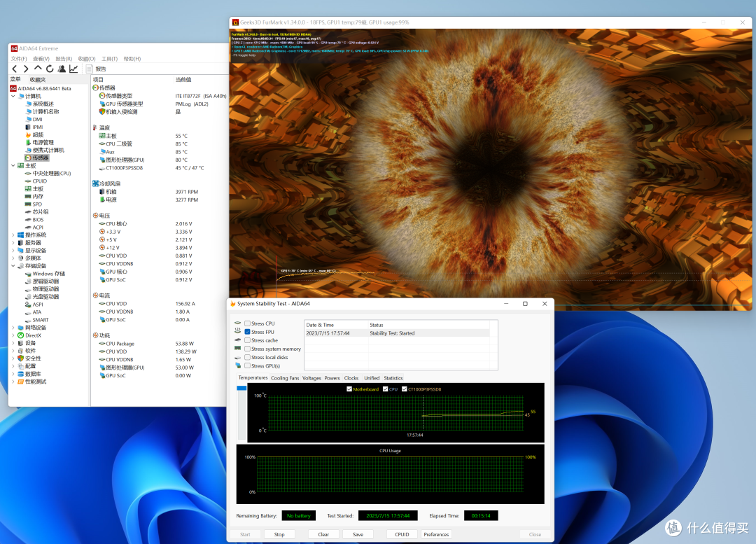Uncheck the Stress FPU checkbox
Image resolution: width=756 pixels, height=544 pixels.
pyautogui.click(x=247, y=332)
